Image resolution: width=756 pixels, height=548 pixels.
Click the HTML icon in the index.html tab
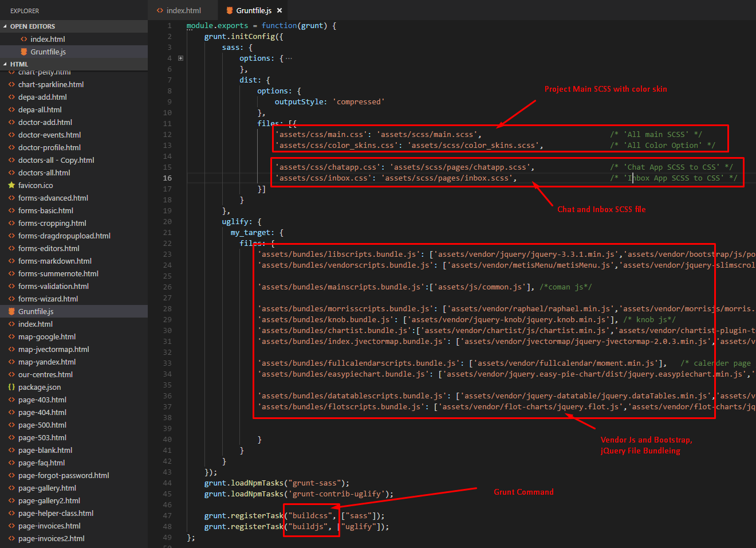click(160, 10)
